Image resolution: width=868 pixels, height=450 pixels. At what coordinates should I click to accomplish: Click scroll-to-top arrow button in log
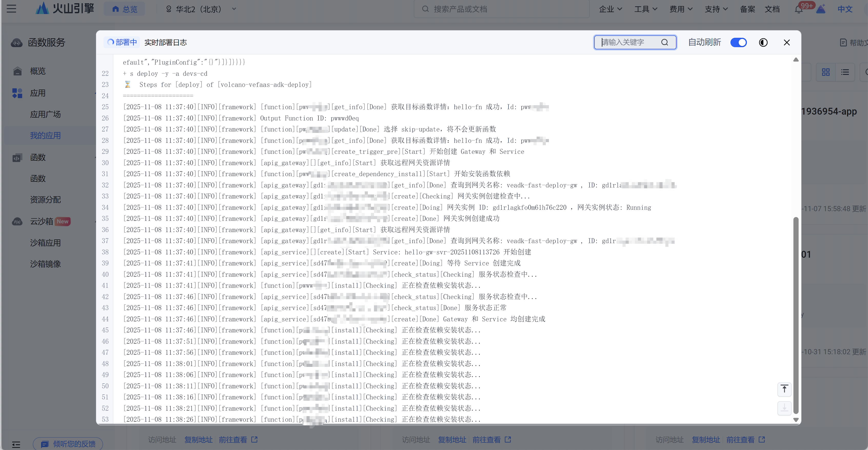pyautogui.click(x=784, y=389)
